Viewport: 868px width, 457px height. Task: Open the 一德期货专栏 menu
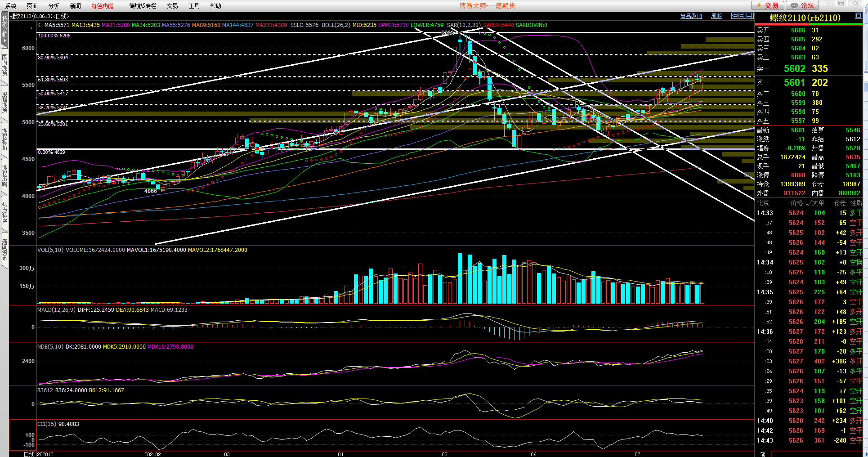tap(140, 6)
